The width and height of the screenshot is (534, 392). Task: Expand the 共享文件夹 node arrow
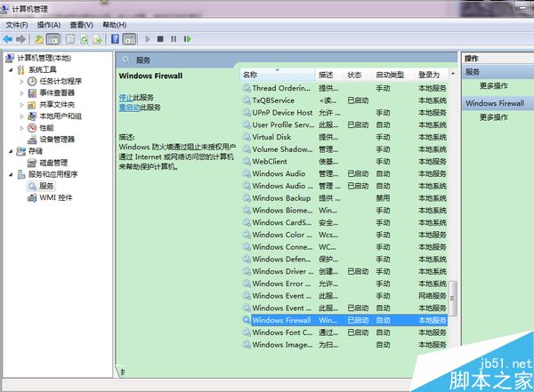(21, 105)
